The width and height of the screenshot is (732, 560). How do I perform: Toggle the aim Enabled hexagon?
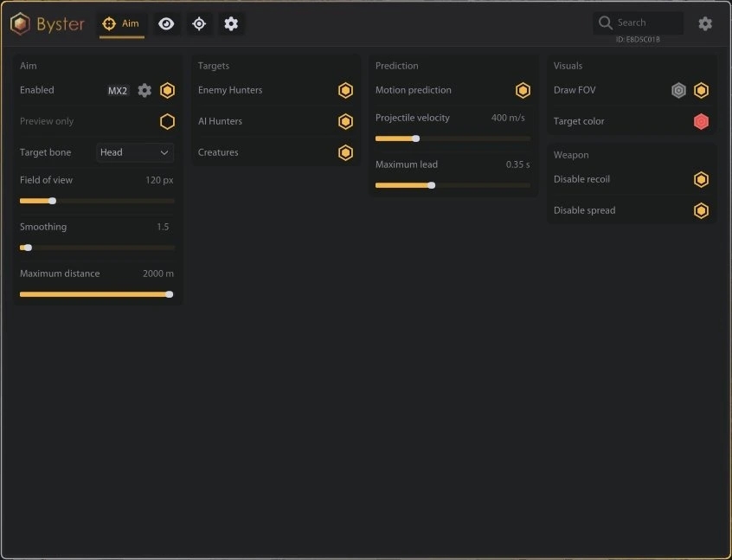tap(167, 90)
